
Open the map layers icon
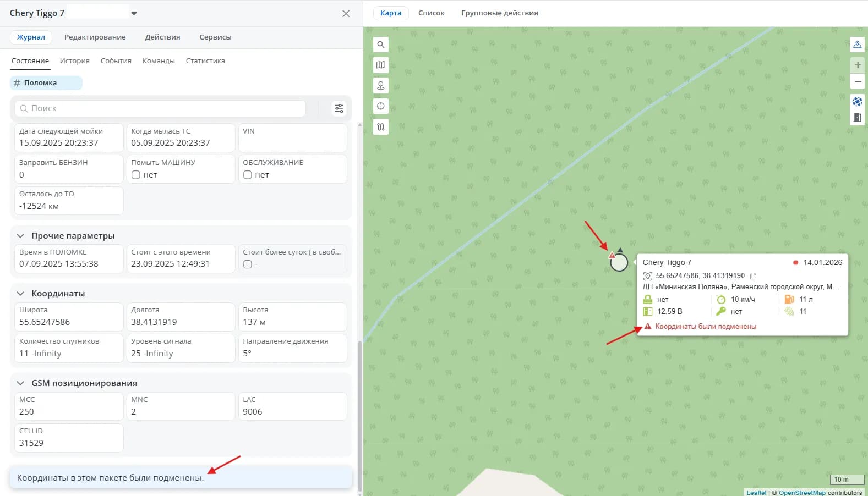(380, 65)
